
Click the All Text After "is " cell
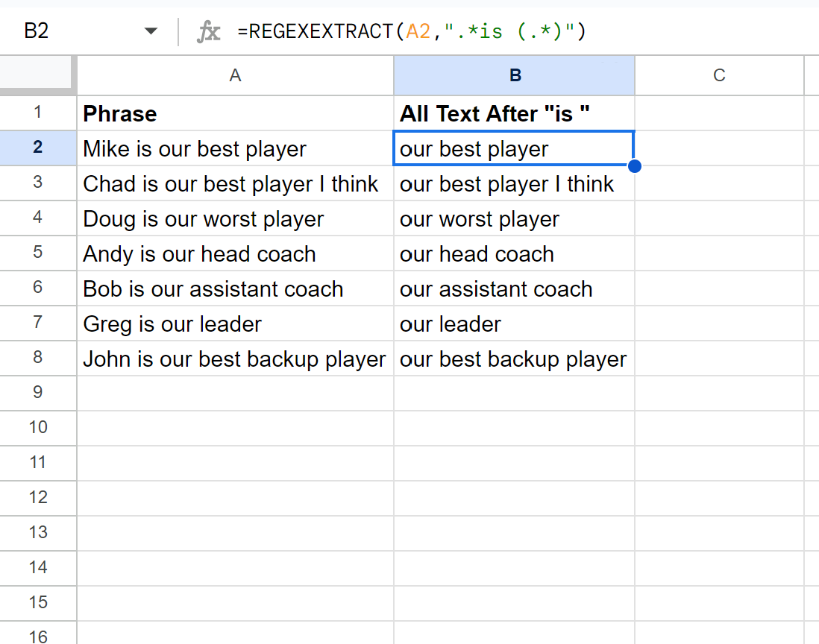click(x=515, y=113)
